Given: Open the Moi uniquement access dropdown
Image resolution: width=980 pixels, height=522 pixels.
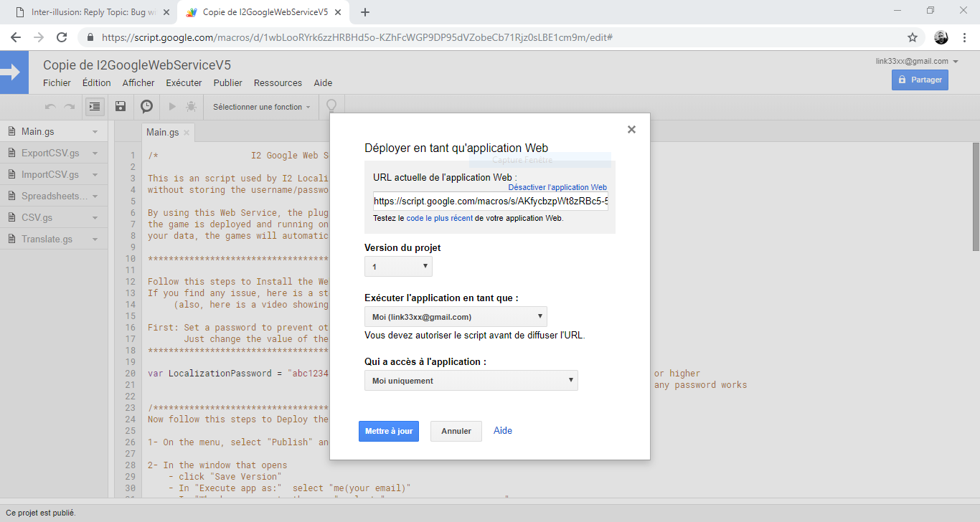Looking at the screenshot, I should point(471,381).
